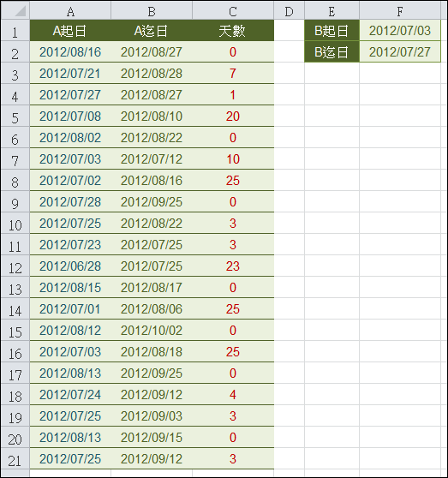The width and height of the screenshot is (448, 478).
Task: Click the 'A起日' header cell
Action: (70, 31)
